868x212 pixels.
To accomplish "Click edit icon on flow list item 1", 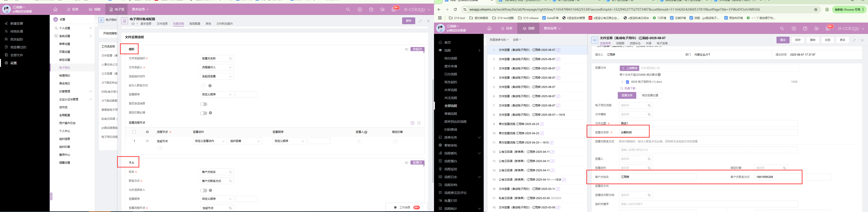I will [558, 50].
